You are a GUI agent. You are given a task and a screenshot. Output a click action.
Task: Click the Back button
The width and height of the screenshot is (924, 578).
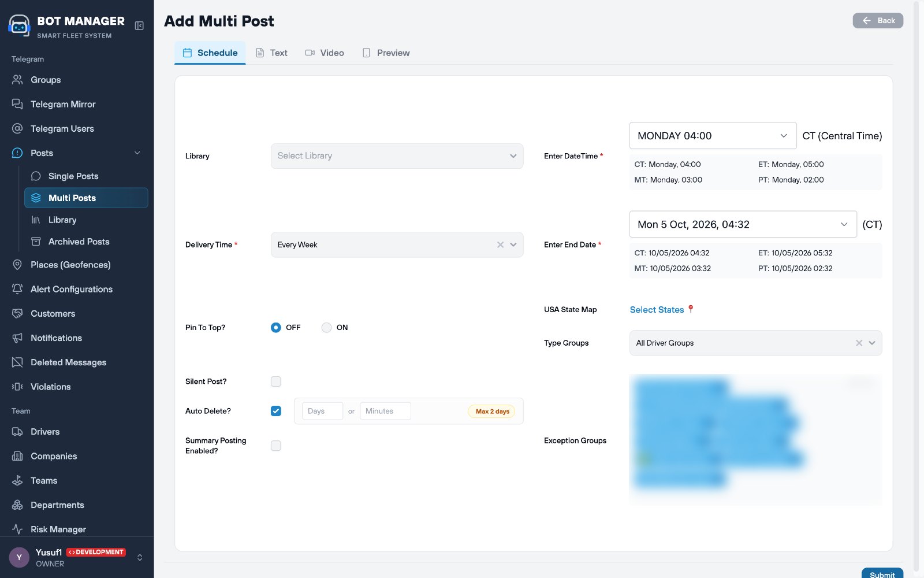[878, 20]
